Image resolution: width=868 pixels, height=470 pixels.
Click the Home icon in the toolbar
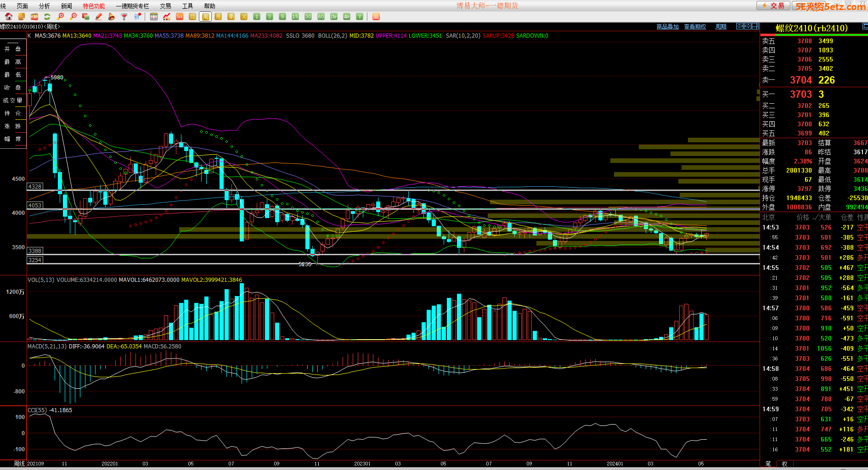[x=8, y=17]
